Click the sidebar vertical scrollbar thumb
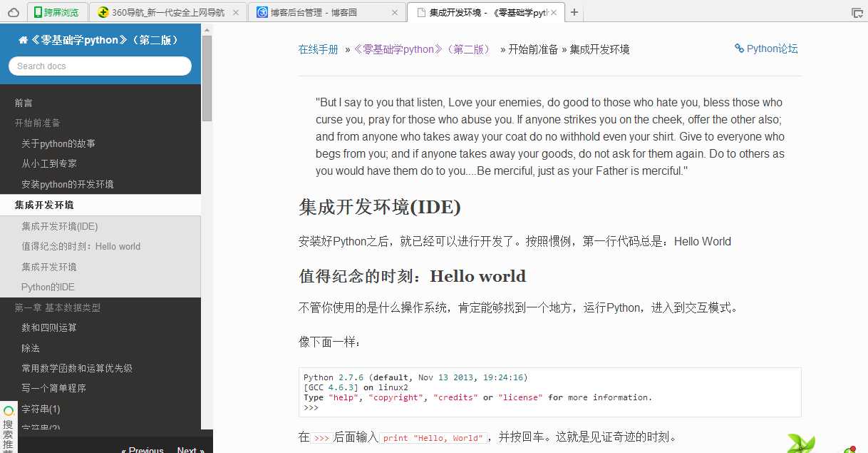Screen dimensions: 868x453 (x=207, y=78)
